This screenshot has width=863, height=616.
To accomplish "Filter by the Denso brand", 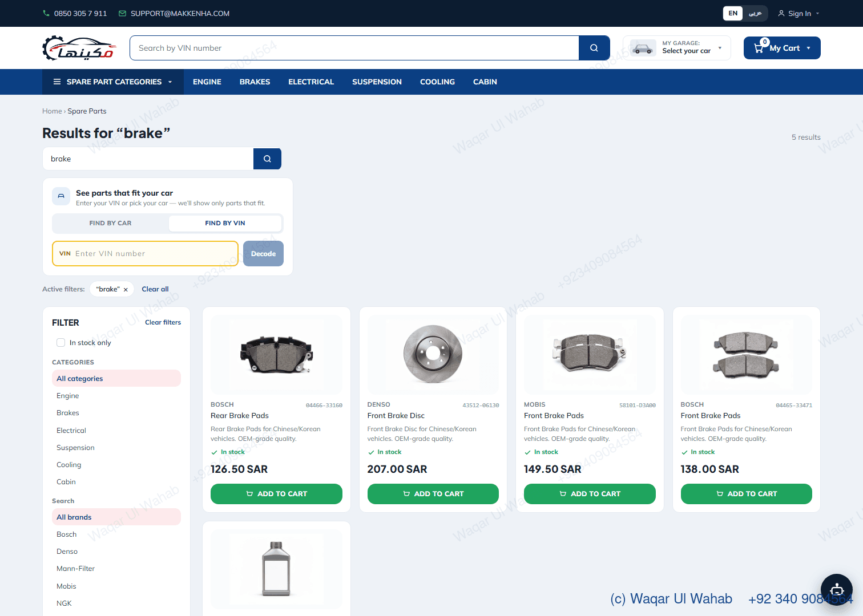I will coord(116,552).
